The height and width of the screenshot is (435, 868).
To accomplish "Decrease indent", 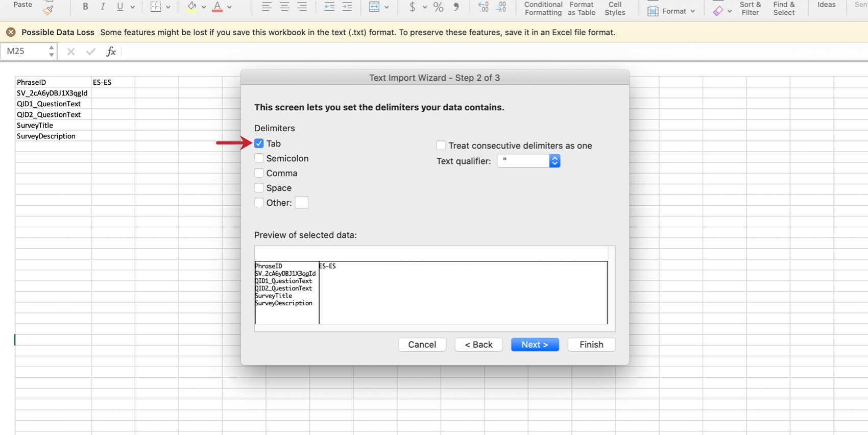I will [329, 7].
